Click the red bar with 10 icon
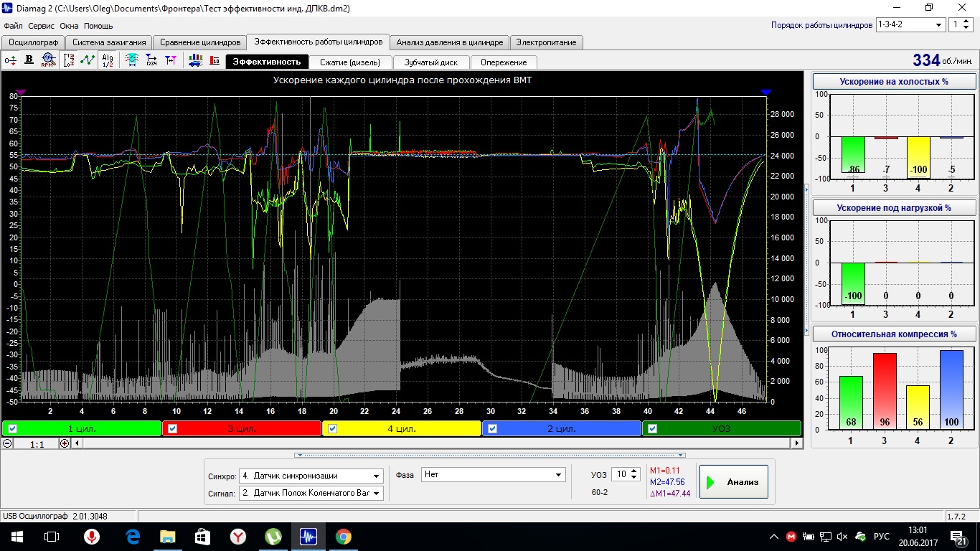Image resolution: width=980 pixels, height=551 pixels. 215,61
